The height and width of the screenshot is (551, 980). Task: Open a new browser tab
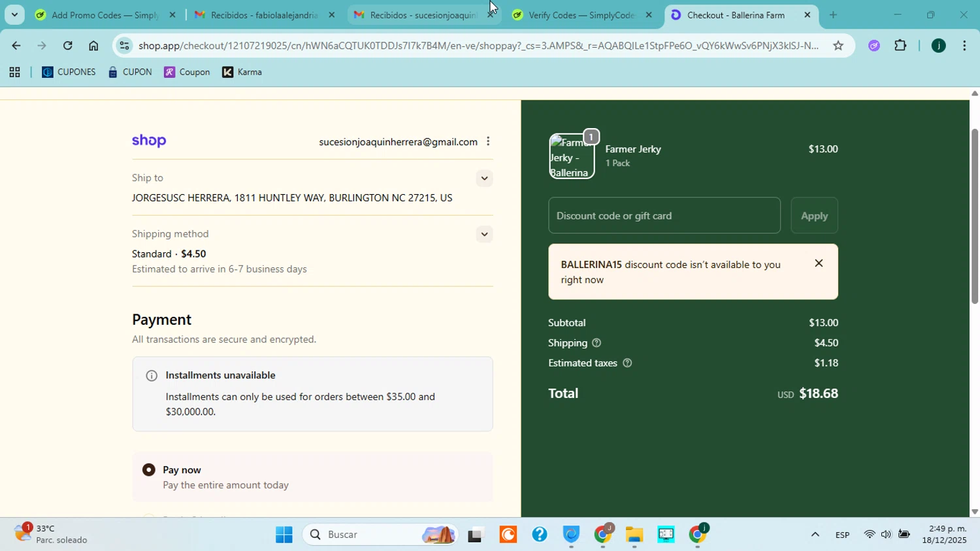[833, 15]
